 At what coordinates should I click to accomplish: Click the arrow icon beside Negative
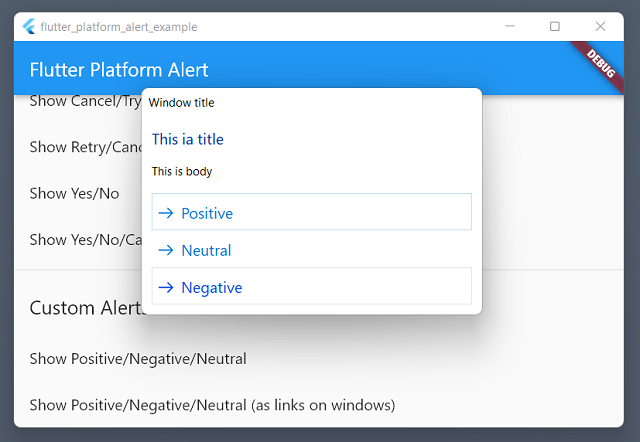(x=166, y=287)
